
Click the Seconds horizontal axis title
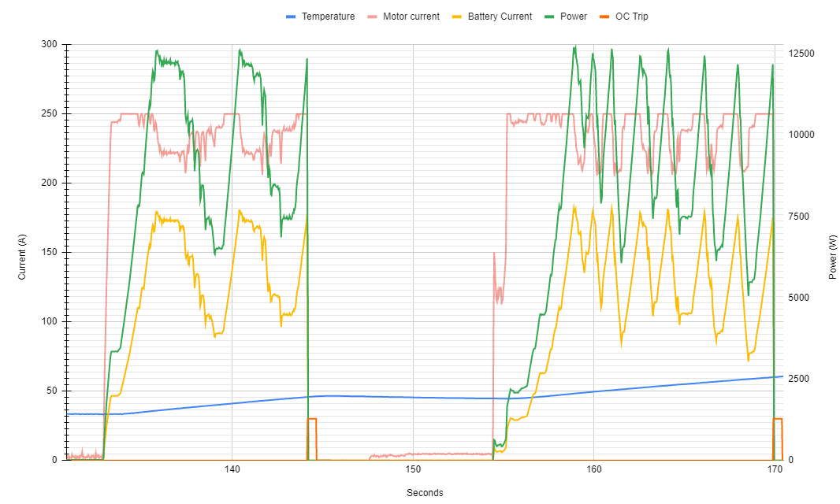coord(425,493)
